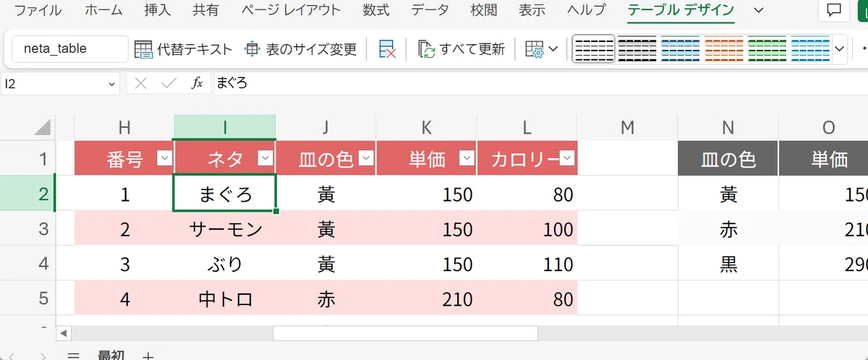868x360 pixels.
Task: Select the テーブル デザイン tab
Action: (681, 11)
